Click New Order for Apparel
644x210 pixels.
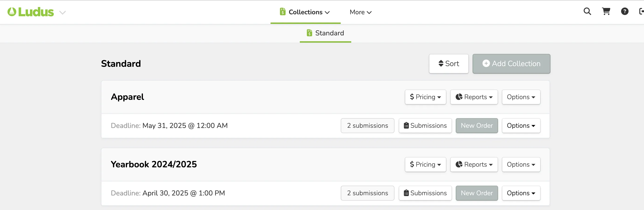(x=477, y=126)
